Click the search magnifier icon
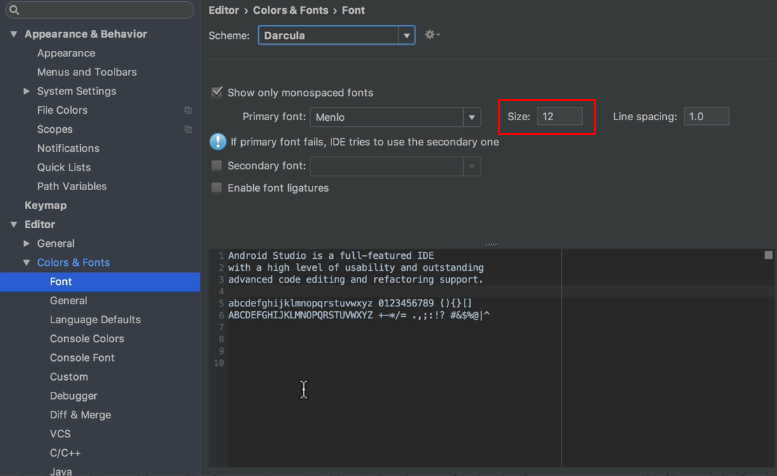The image size is (777, 476). (14, 10)
